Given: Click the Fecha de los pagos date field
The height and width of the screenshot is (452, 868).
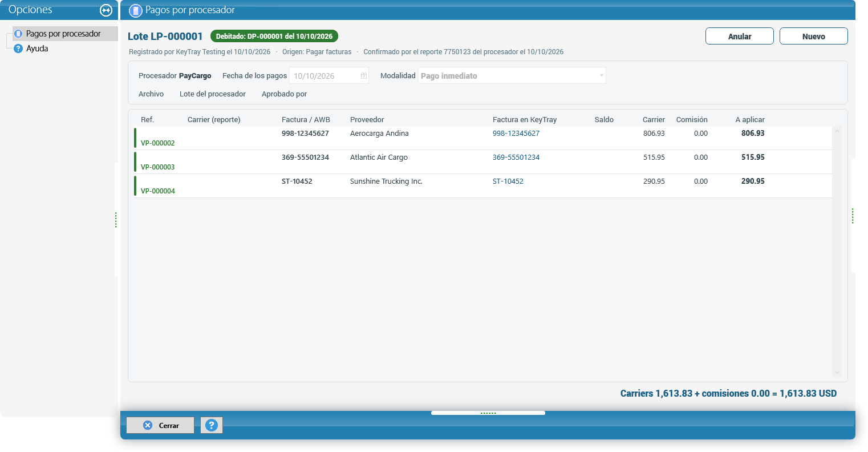Looking at the screenshot, I should [329, 76].
